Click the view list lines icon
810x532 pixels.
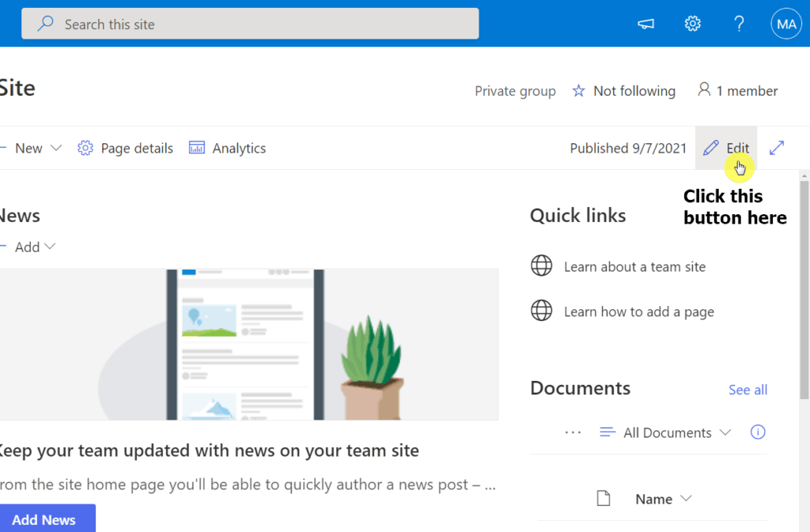tap(607, 432)
